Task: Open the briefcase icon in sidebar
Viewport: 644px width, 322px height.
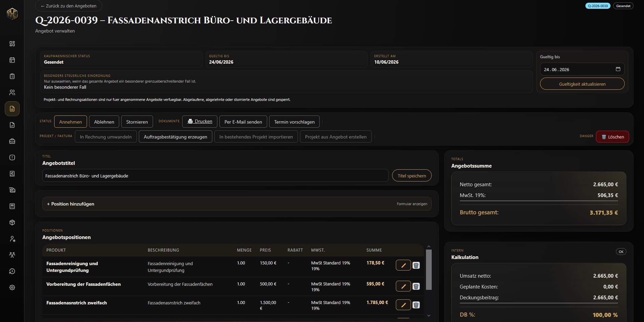Action: pyautogui.click(x=12, y=141)
